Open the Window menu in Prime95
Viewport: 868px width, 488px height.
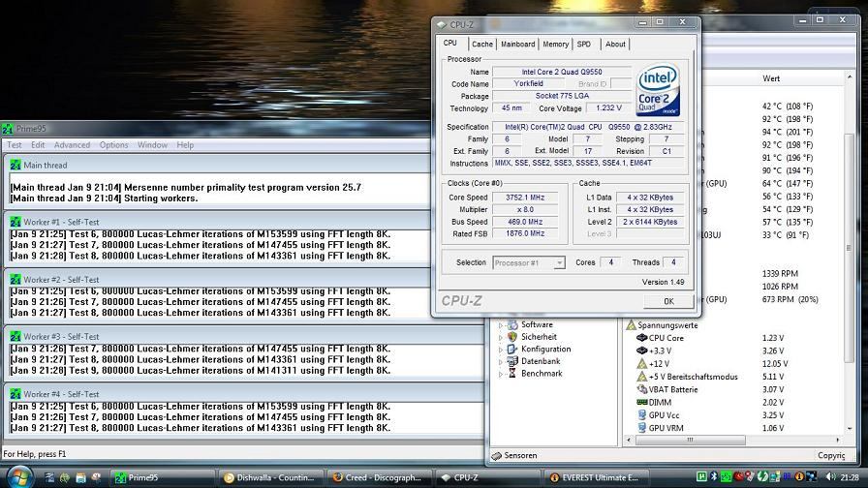click(152, 145)
